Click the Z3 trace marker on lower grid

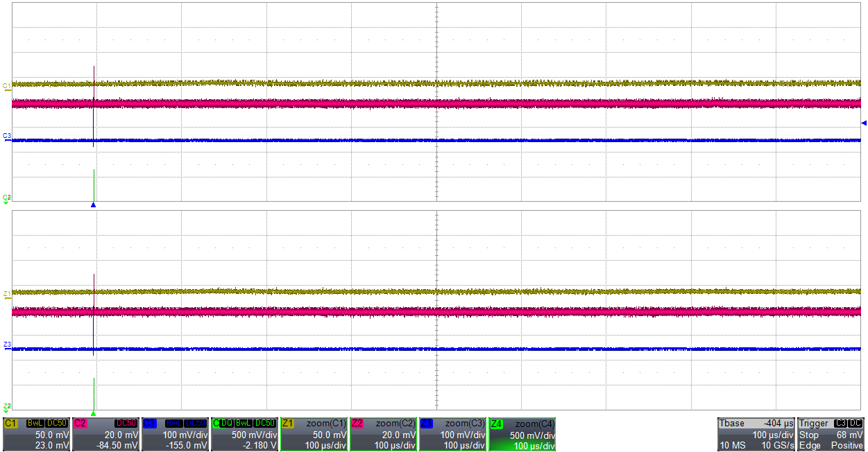click(7, 345)
